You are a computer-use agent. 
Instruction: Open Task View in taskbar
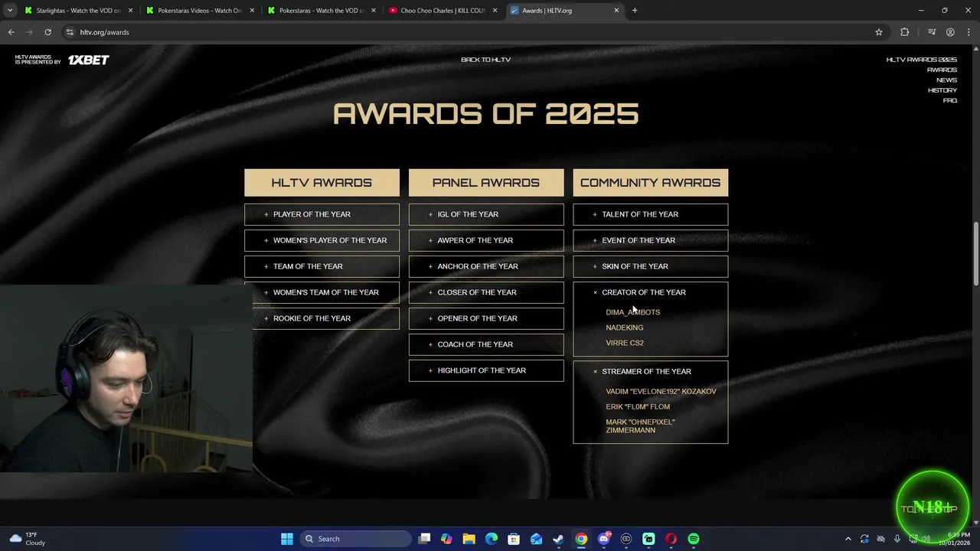[x=425, y=539]
